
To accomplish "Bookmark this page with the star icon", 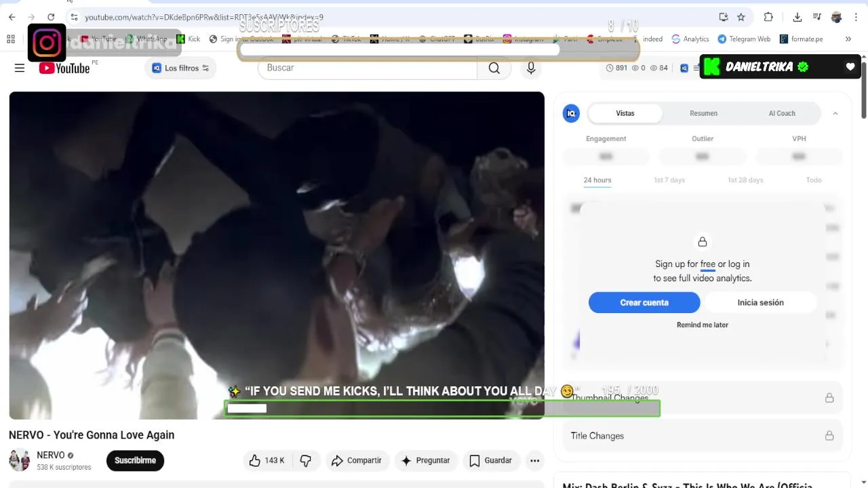I will (x=741, y=17).
